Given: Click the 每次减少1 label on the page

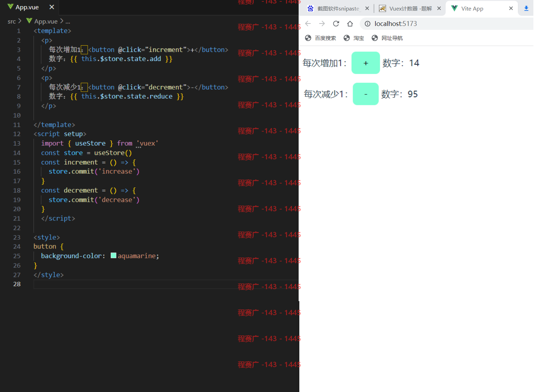Looking at the screenshot, I should tap(326, 94).
